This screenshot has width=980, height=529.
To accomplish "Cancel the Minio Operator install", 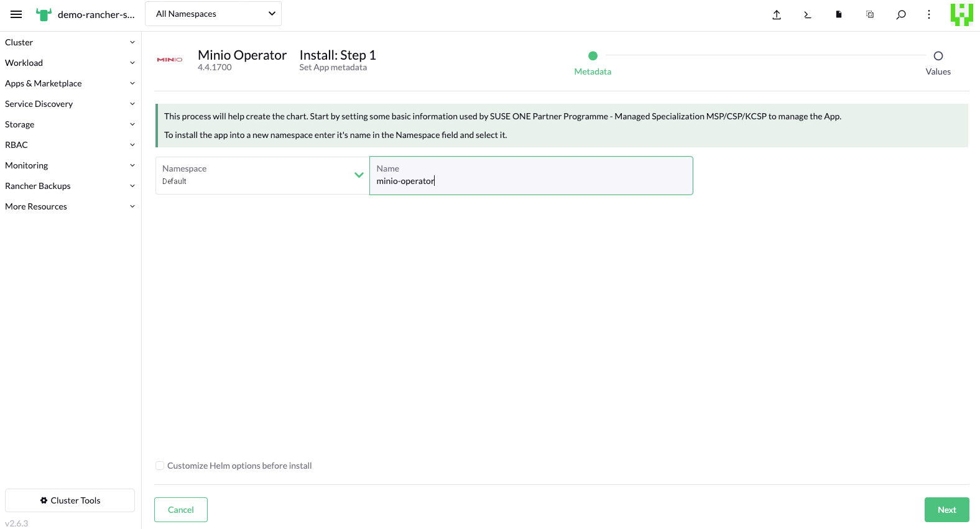I will (181, 510).
